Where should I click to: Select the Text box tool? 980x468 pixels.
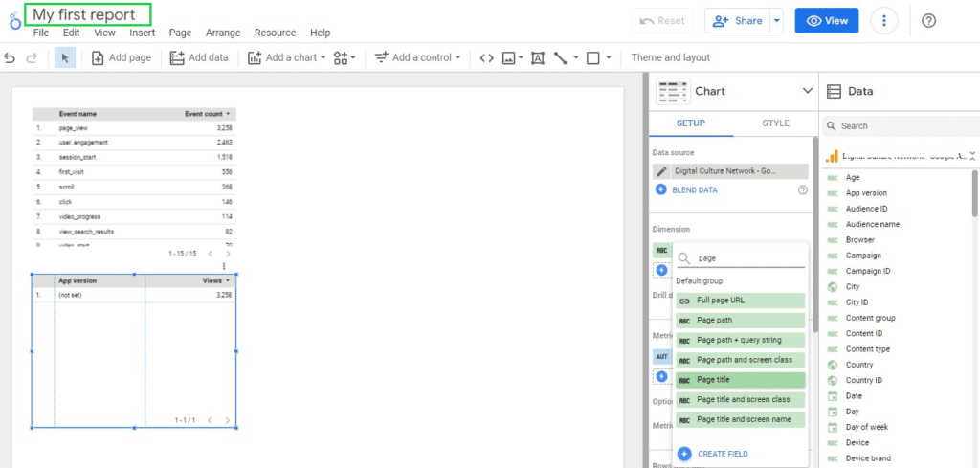[537, 57]
